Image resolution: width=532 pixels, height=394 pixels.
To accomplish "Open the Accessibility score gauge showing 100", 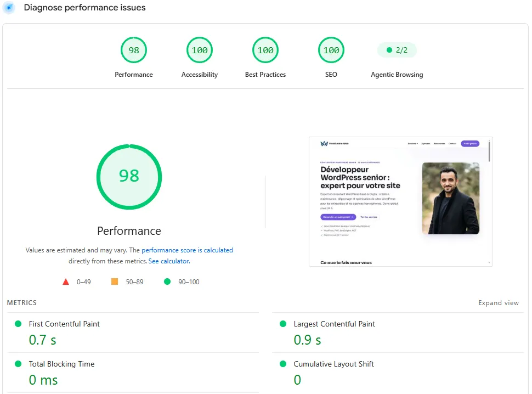I will click(x=200, y=50).
